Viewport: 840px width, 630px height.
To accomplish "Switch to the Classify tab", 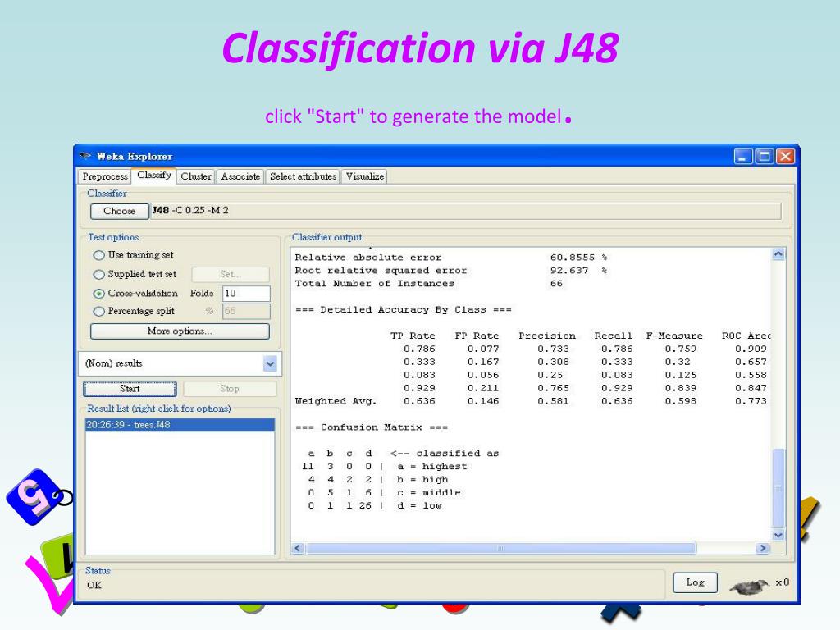I will (x=154, y=176).
